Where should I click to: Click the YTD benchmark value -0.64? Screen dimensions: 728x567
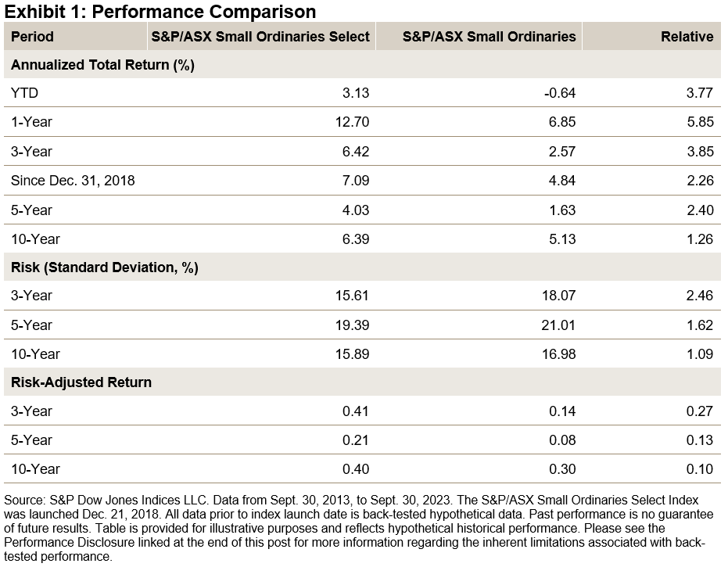559,94
